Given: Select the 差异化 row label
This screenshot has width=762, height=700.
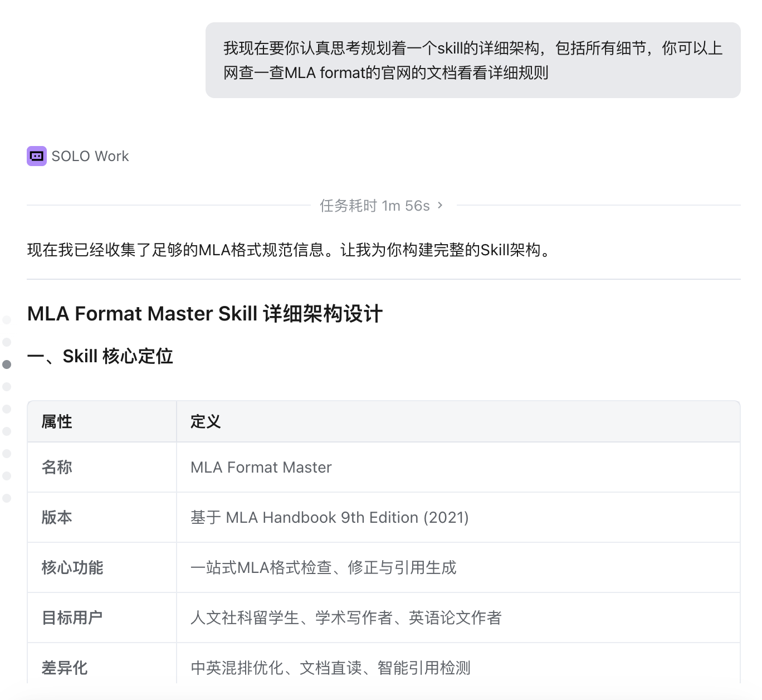Looking at the screenshot, I should pos(65,668).
